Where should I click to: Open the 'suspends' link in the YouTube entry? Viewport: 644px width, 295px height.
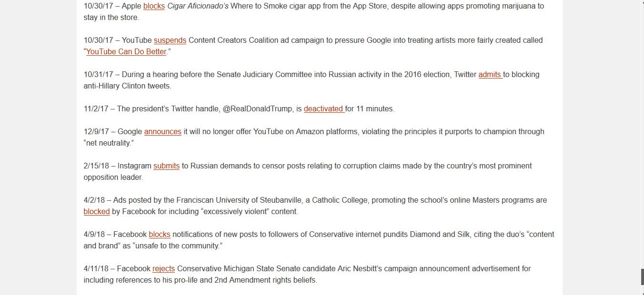click(170, 40)
